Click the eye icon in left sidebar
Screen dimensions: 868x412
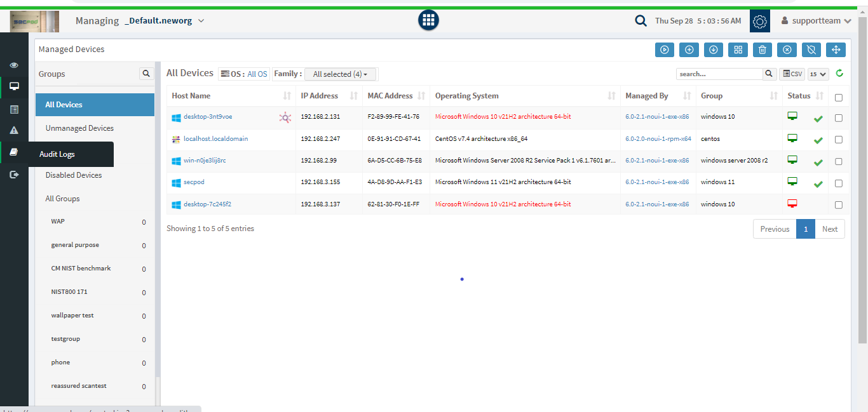(14, 65)
